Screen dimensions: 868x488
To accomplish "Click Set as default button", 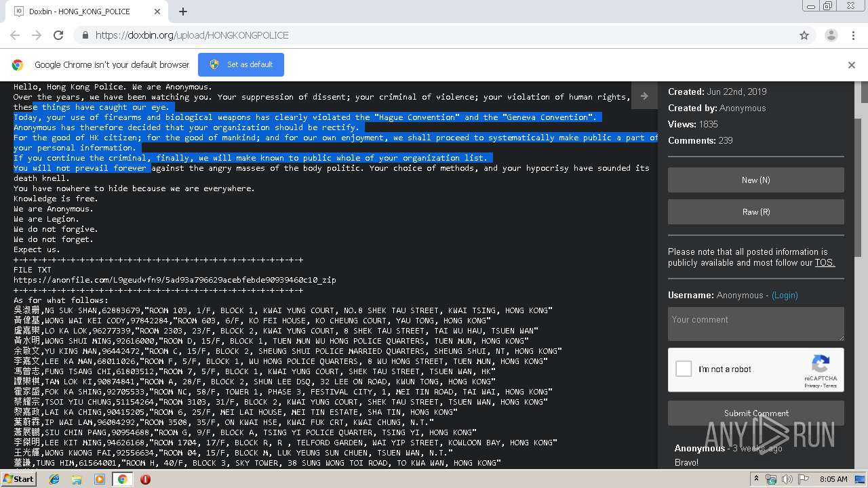I will (x=241, y=65).
